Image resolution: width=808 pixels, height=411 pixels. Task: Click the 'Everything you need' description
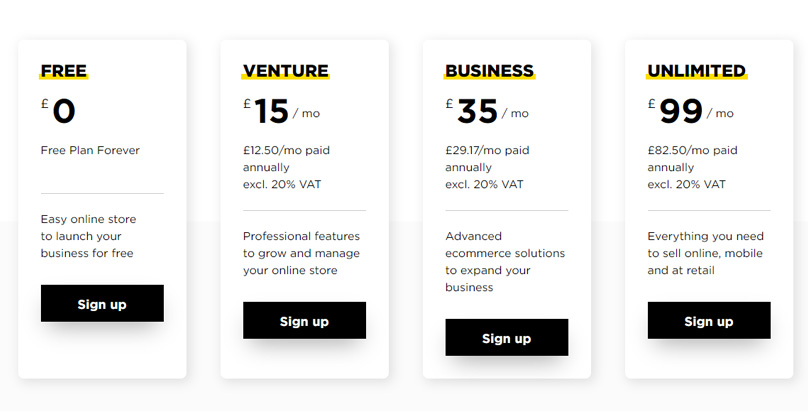[705, 253]
